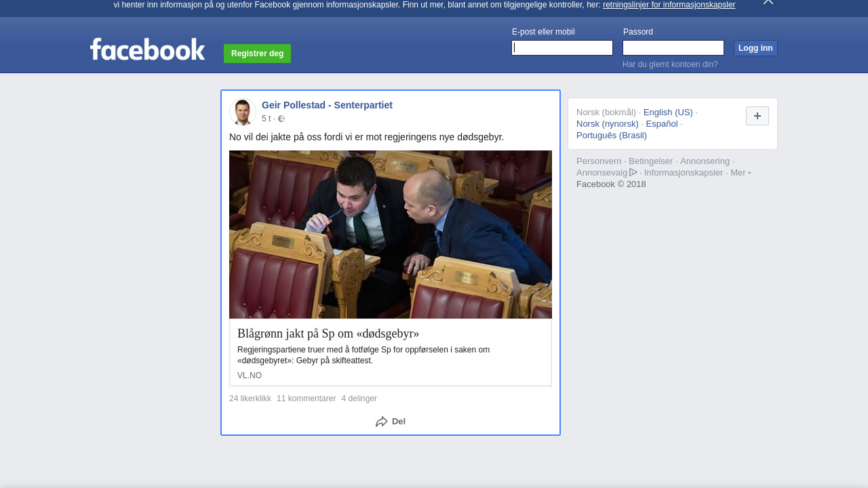
Task: Expand the Mer footer dropdown
Action: tap(741, 173)
